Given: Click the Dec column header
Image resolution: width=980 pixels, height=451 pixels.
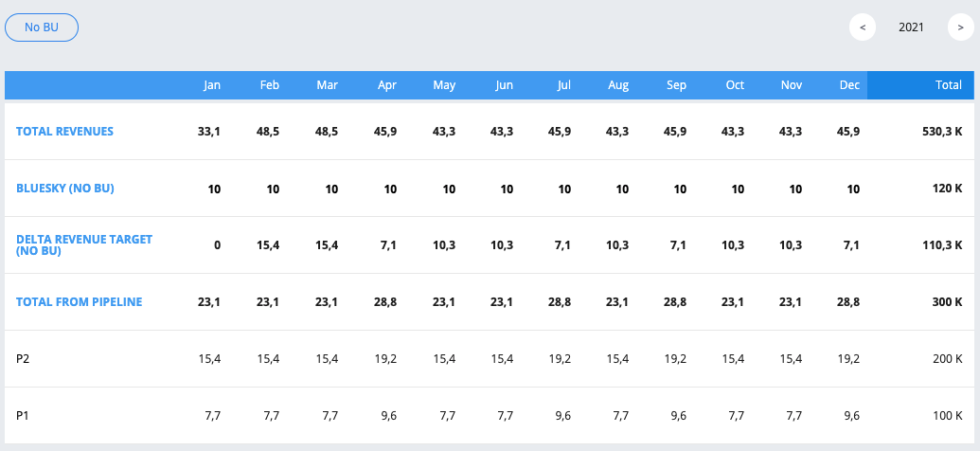Looking at the screenshot, I should click(x=850, y=85).
